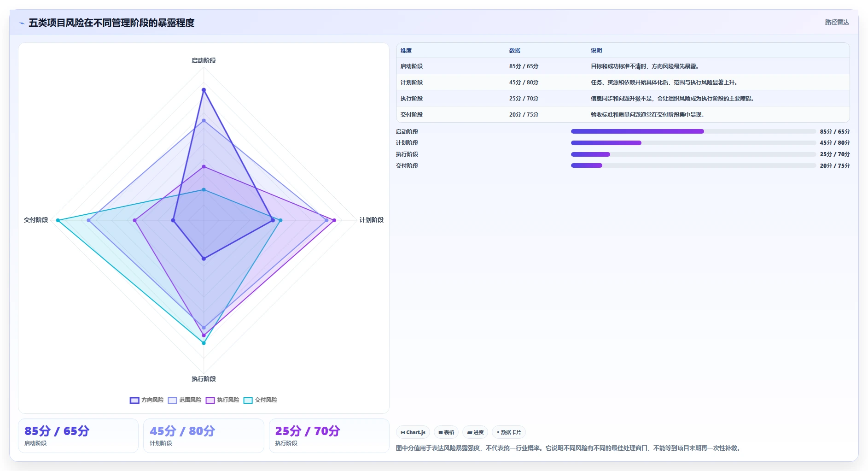
Task: Click the 数据卡片 tag chip
Action: (509, 432)
